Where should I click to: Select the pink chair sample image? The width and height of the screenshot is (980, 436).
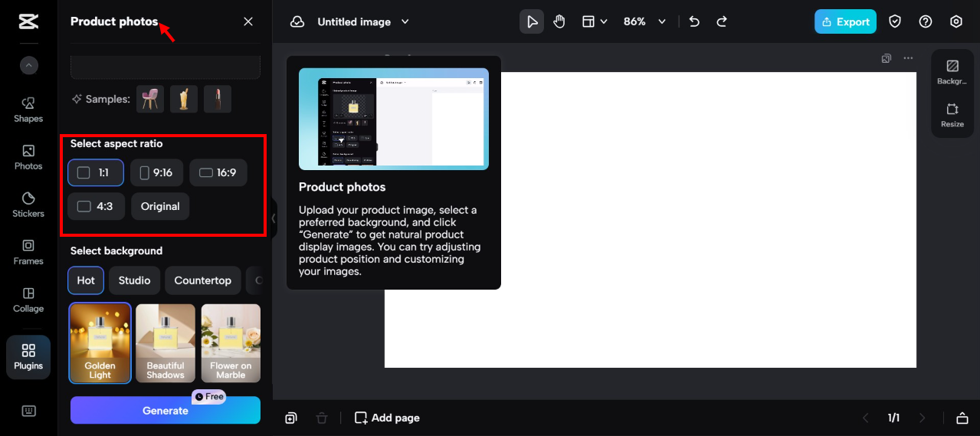[x=150, y=99]
